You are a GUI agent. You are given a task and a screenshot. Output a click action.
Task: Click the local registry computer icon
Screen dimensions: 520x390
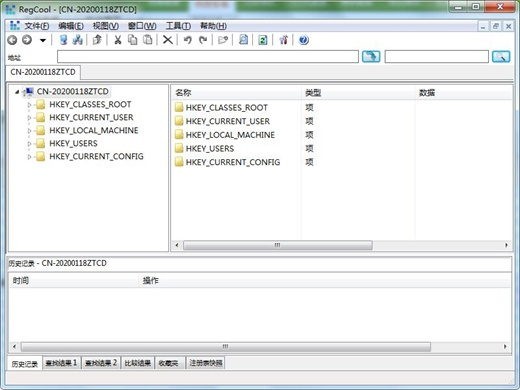pos(63,40)
